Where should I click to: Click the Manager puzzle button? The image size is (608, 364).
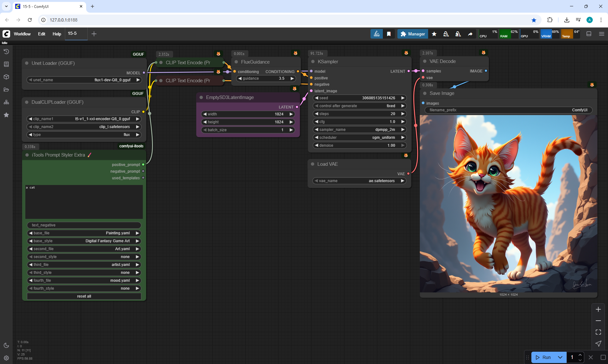[413, 34]
